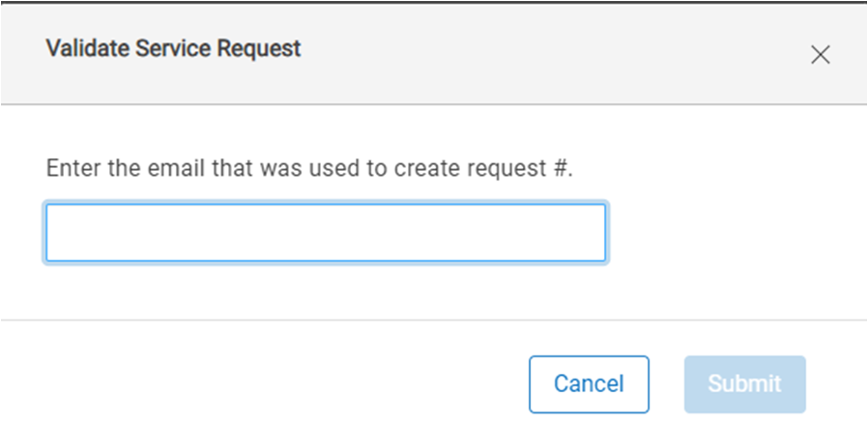Exit the dialog via the close icon
The height and width of the screenshot is (425, 868).
pyautogui.click(x=820, y=55)
